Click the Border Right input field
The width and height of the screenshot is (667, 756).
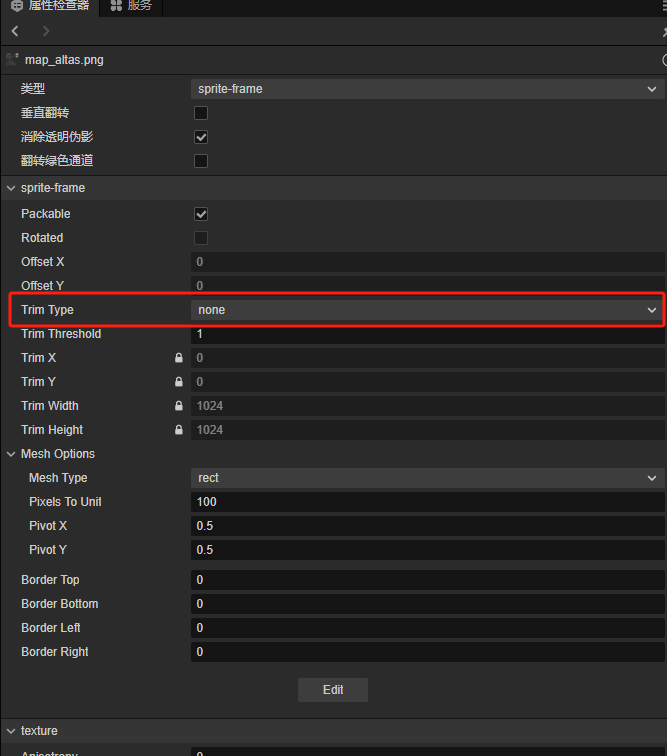tap(428, 652)
